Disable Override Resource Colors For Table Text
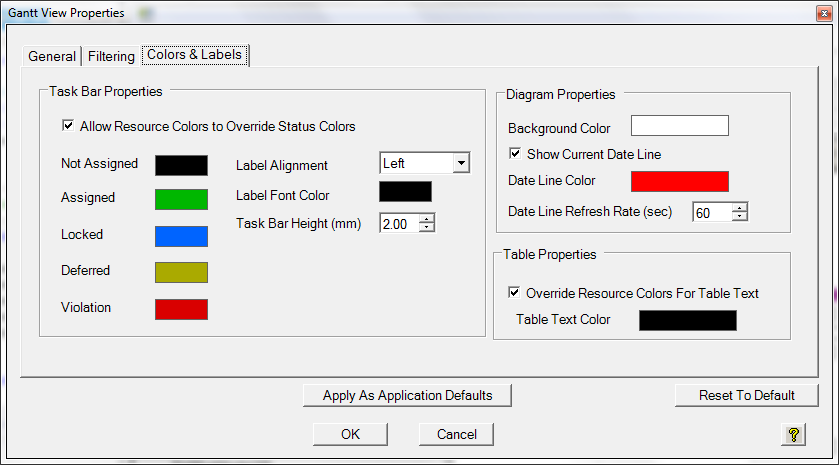This screenshot has height=466, width=839. [515, 293]
